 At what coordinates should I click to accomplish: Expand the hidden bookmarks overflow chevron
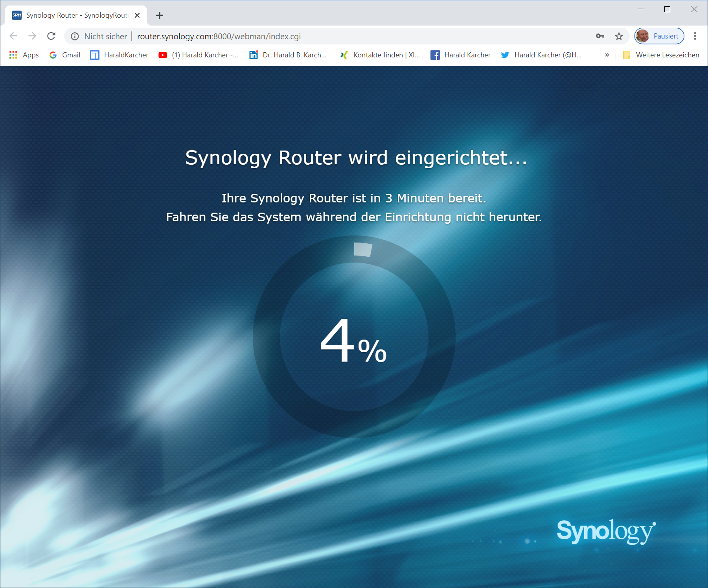coord(607,55)
